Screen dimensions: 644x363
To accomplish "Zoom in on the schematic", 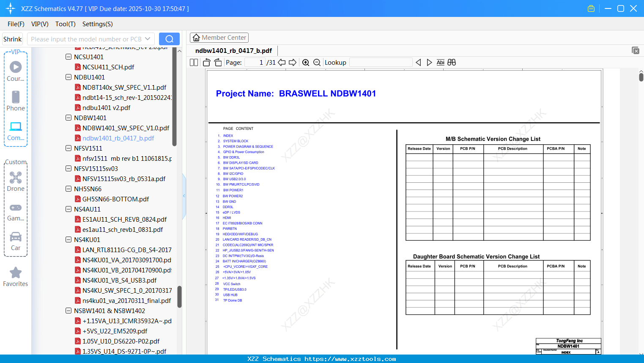I will pos(306,63).
